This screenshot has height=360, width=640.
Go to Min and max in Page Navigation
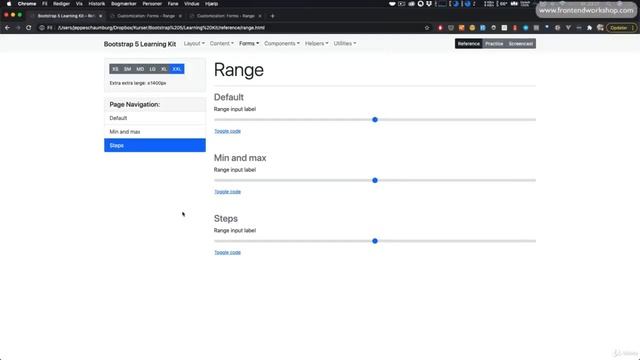coord(155,131)
